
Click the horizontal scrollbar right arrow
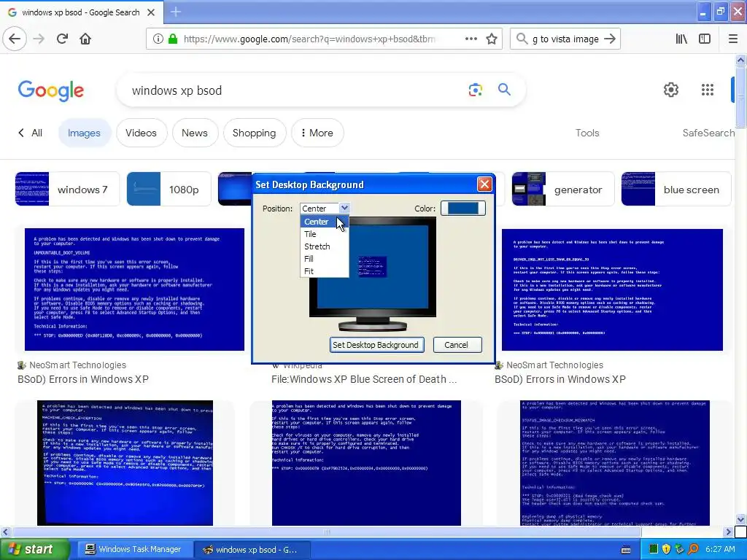pos(729,532)
